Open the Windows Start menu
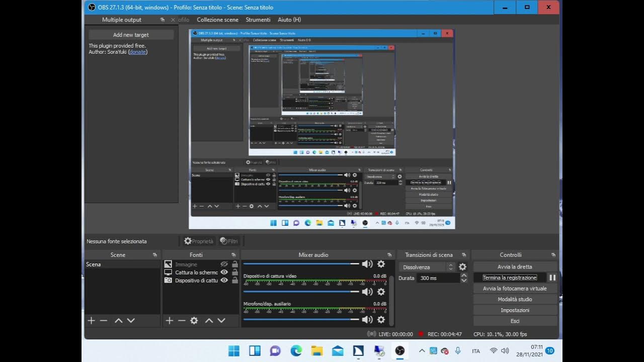This screenshot has width=644, height=362. [x=234, y=350]
